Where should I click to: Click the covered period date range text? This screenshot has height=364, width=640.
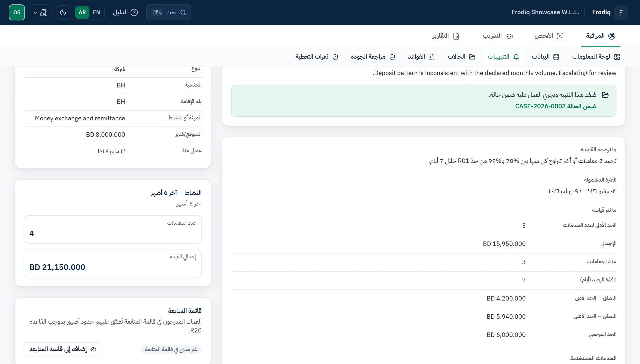point(582,191)
